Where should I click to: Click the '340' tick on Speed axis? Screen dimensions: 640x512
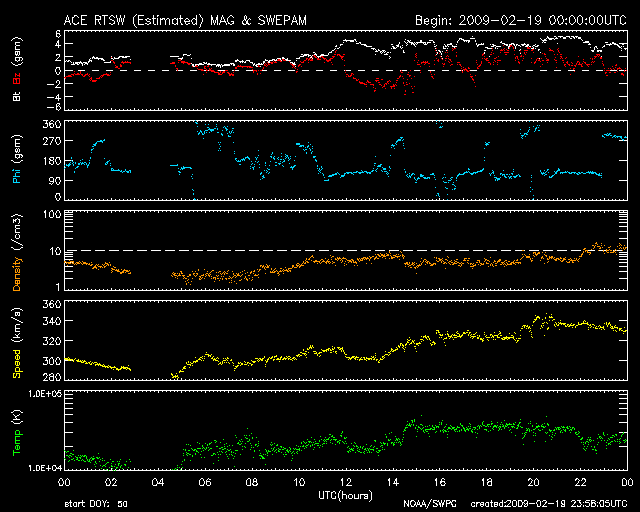point(52,321)
